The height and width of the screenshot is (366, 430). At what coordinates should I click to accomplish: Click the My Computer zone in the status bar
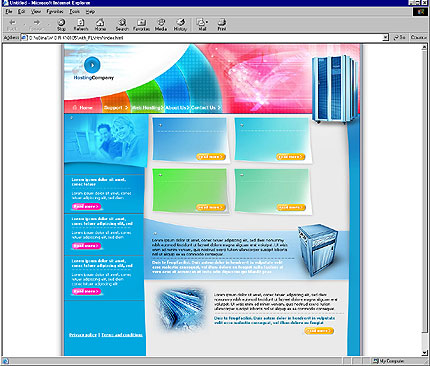pos(389,361)
